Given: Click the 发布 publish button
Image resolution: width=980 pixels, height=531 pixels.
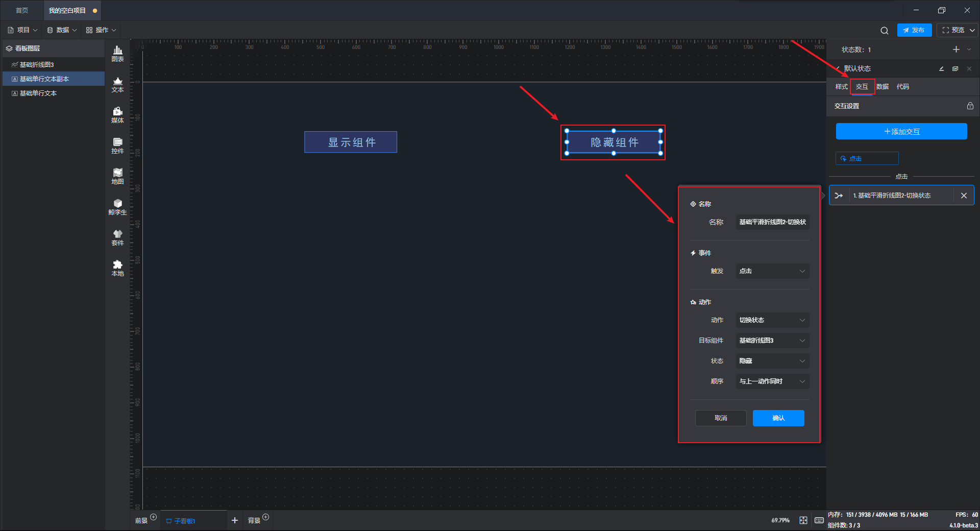Looking at the screenshot, I should tap(914, 30).
